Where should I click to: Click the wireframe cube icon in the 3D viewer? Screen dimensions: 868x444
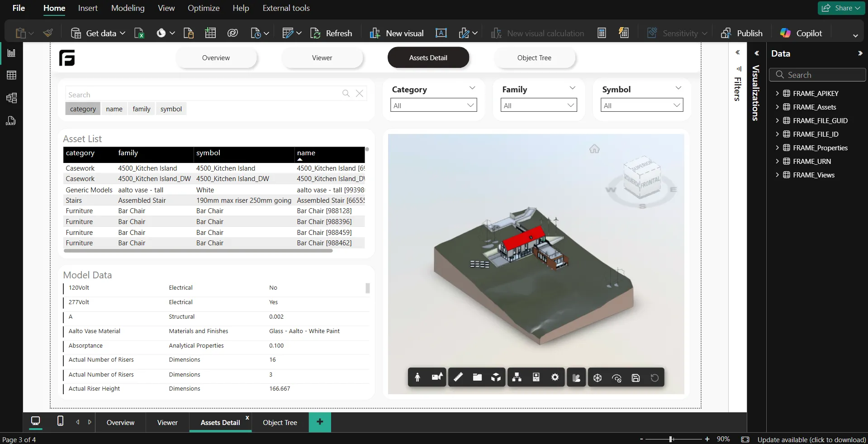point(598,377)
